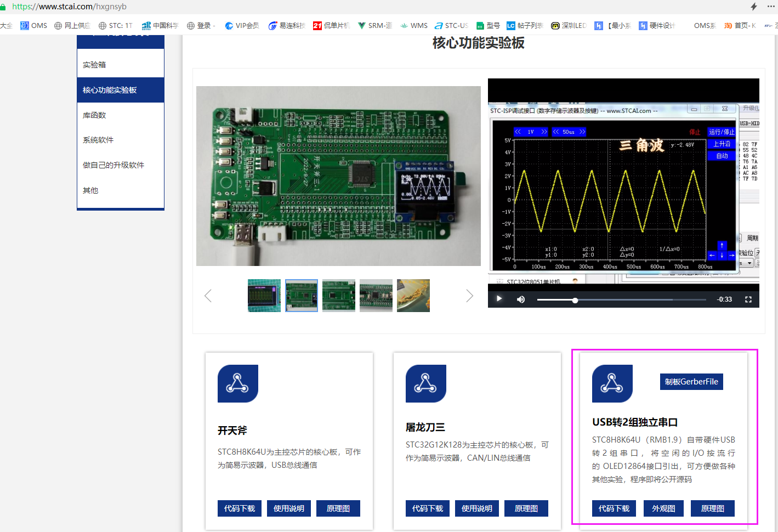Click 代码下载 on the 屠龙刀三 card
The width and height of the screenshot is (778, 532).
tap(428, 508)
